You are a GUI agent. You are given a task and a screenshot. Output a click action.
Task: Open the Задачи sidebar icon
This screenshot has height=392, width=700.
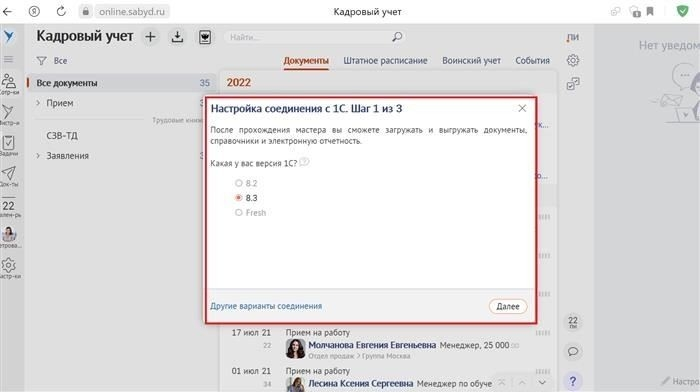pos(8,146)
